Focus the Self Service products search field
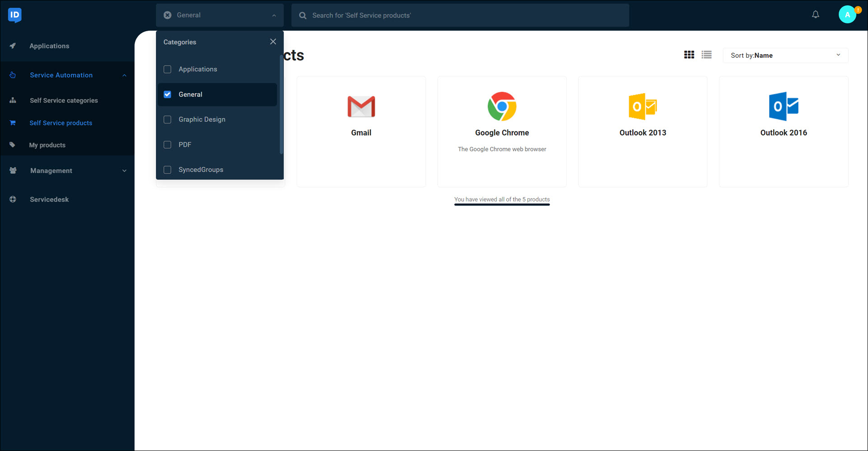Image resolution: width=868 pixels, height=451 pixels. 460,15
